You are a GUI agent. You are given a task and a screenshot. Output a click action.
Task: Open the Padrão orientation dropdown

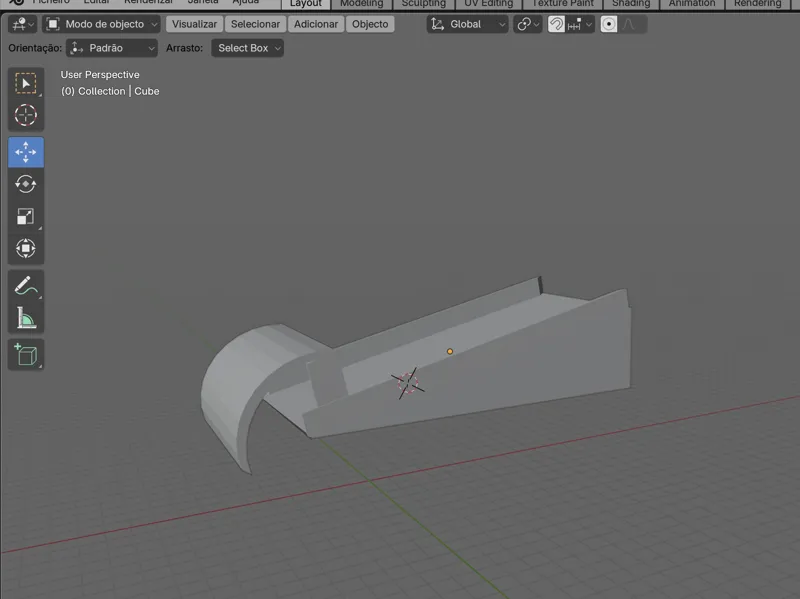click(112, 48)
